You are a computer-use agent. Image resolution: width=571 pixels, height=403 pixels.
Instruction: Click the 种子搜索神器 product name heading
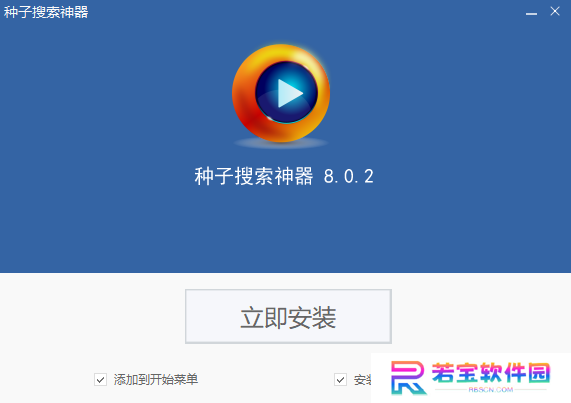tap(254, 176)
